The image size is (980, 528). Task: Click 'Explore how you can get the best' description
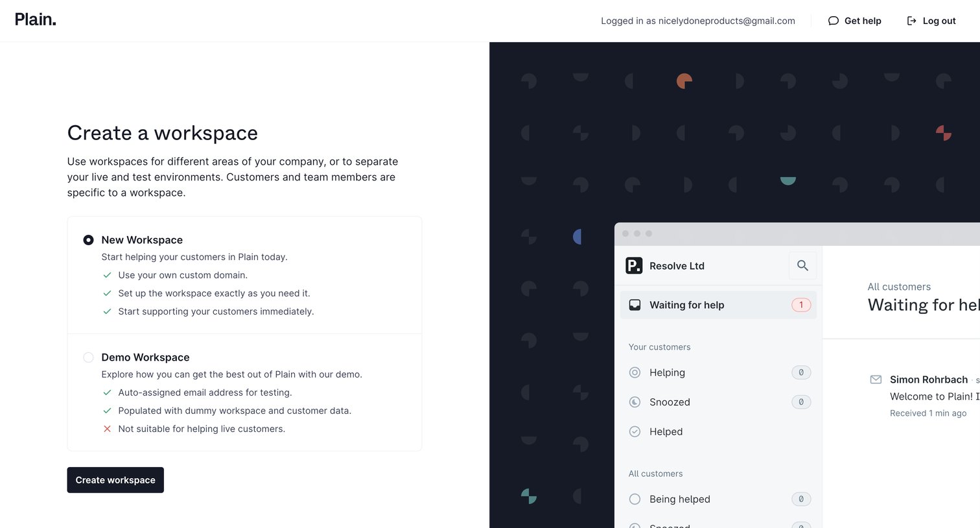click(232, 374)
